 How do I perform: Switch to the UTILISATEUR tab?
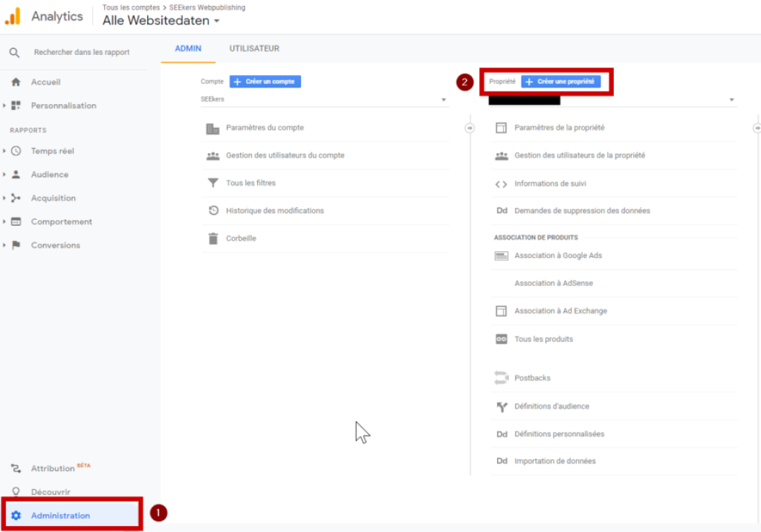coord(254,48)
